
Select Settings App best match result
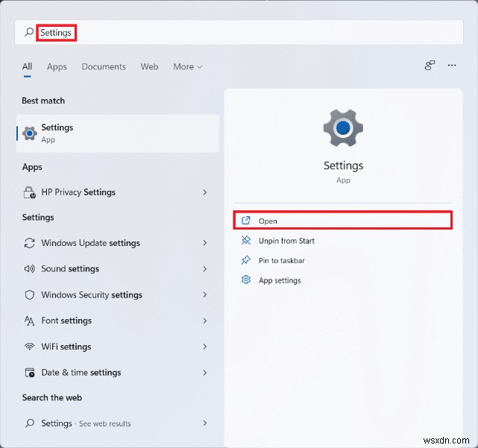(118, 133)
